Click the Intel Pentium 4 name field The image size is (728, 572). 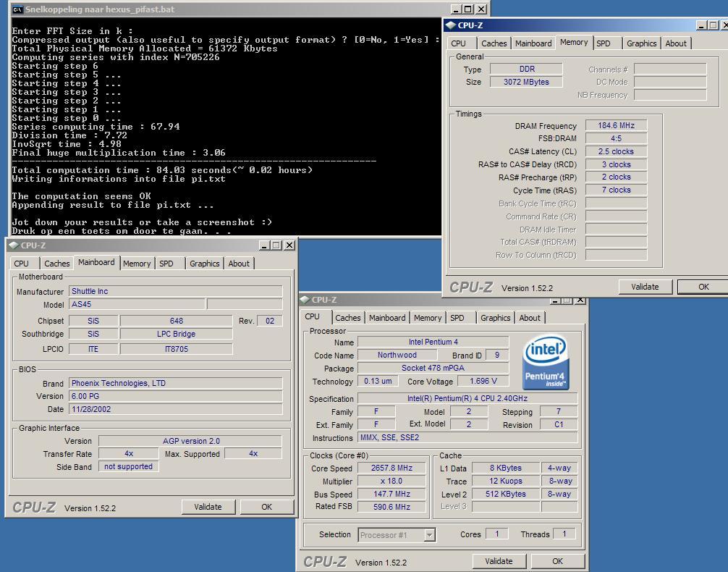(x=433, y=342)
